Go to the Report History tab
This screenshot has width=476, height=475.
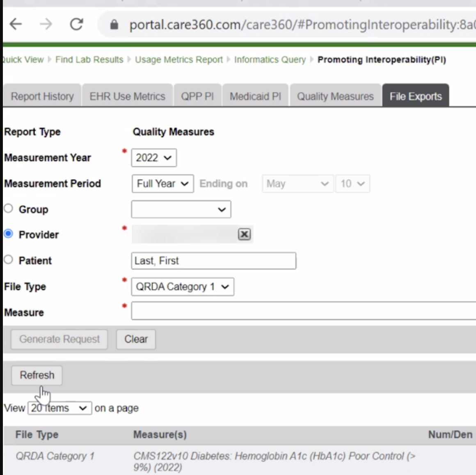(42, 96)
